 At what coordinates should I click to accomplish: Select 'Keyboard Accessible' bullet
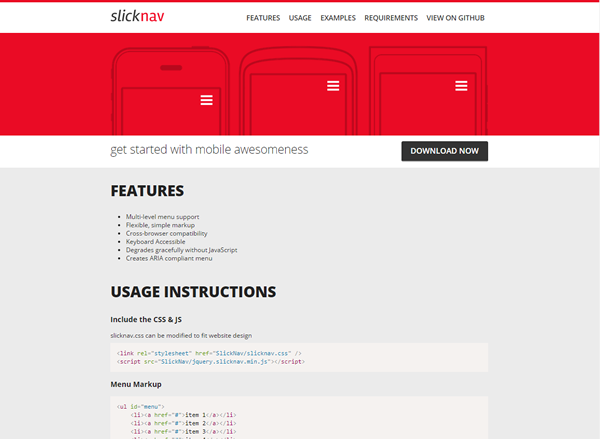156,242
